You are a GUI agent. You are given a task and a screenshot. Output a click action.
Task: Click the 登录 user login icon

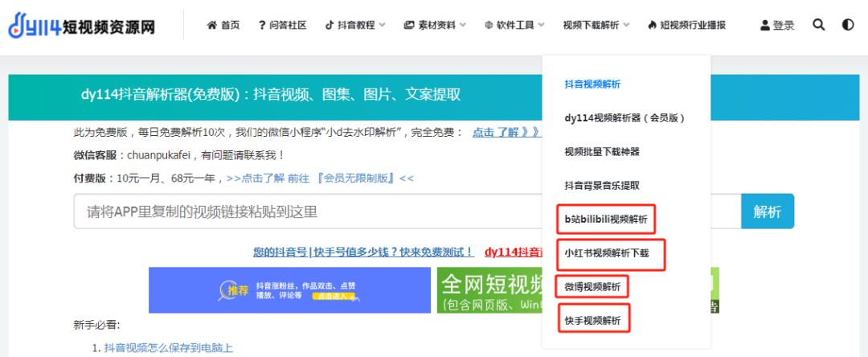(x=776, y=26)
